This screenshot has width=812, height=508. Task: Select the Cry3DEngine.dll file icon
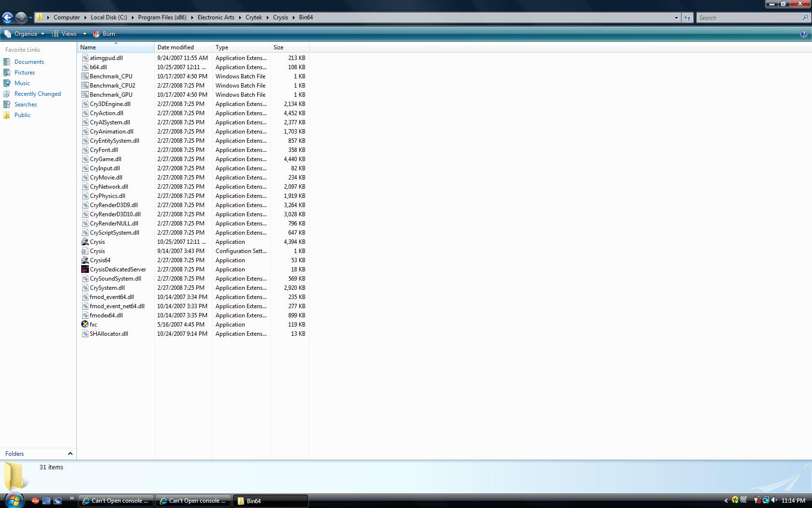(x=85, y=104)
